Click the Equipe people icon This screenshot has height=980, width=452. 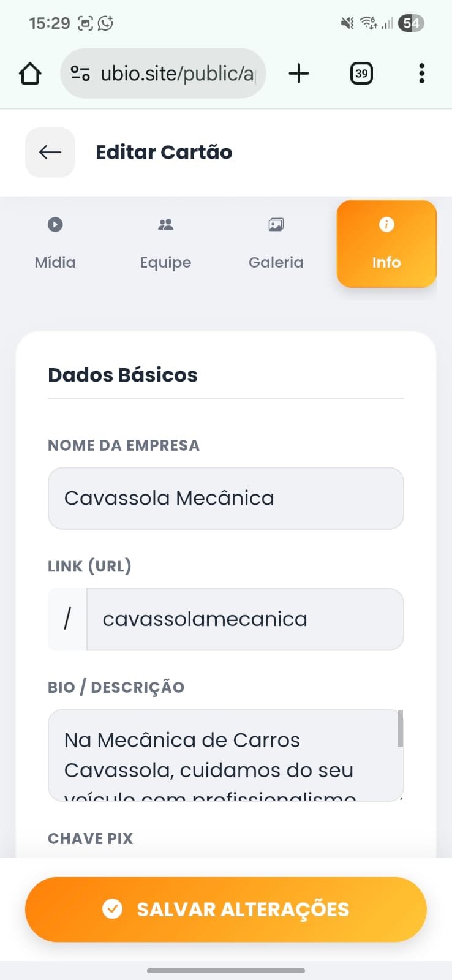click(x=165, y=225)
